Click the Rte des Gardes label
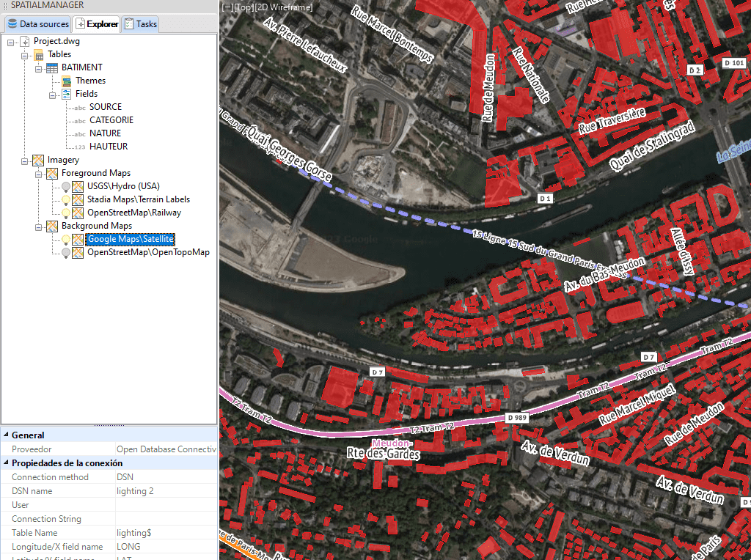The height and width of the screenshot is (560, 751). [x=383, y=453]
